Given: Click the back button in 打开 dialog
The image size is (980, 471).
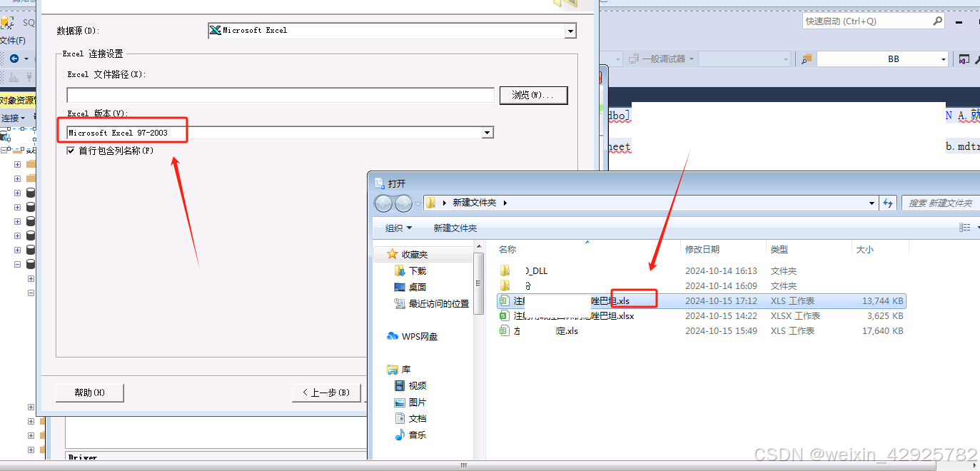Looking at the screenshot, I should [383, 203].
